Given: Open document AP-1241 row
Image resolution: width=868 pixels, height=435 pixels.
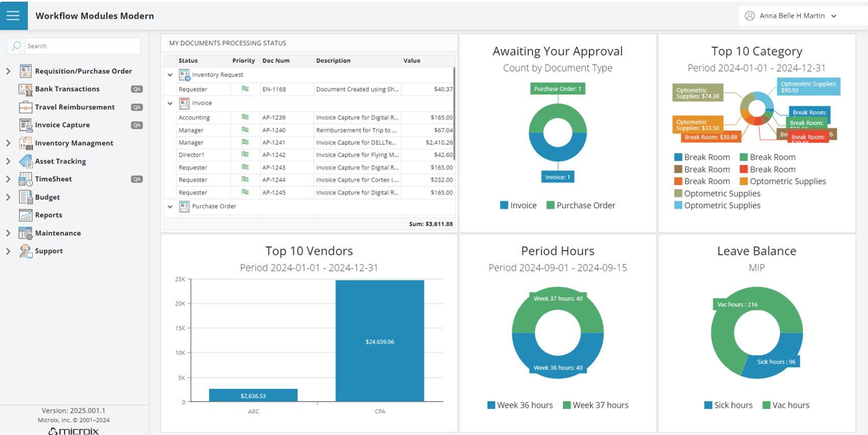Looking at the screenshot, I should (x=273, y=143).
